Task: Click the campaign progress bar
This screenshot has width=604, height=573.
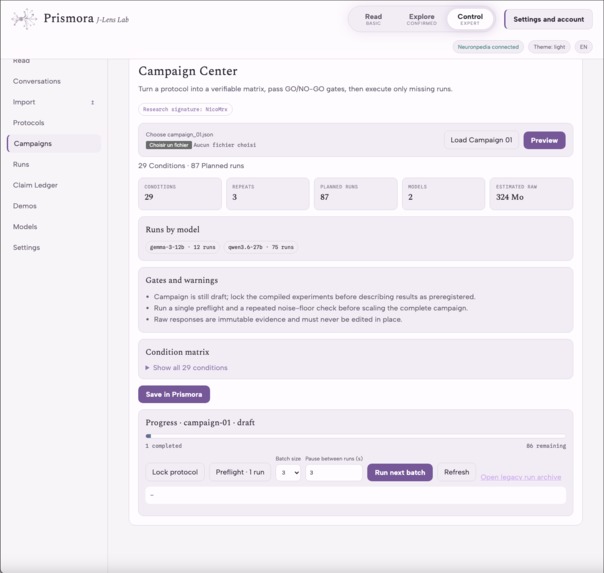Action: 356,436
